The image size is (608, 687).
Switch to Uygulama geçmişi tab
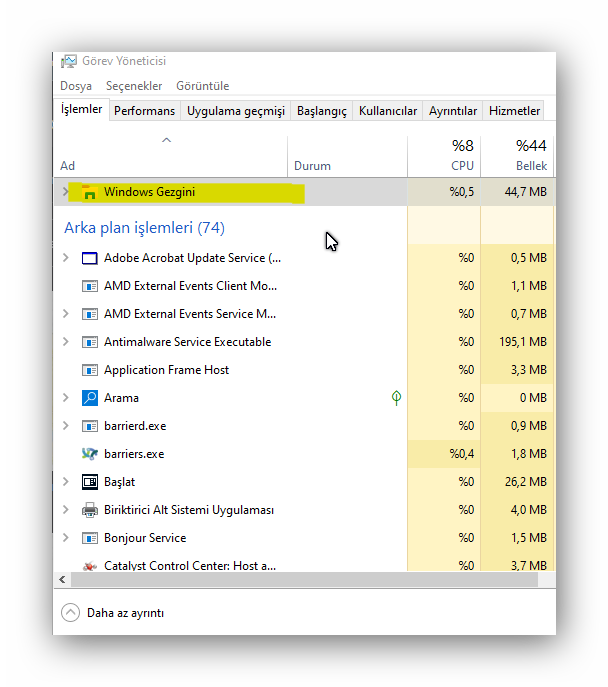click(236, 111)
